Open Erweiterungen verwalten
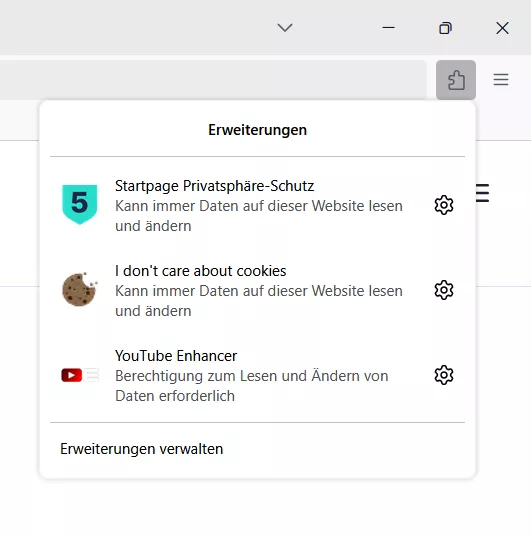Viewport: 531px width, 538px height. click(x=142, y=449)
